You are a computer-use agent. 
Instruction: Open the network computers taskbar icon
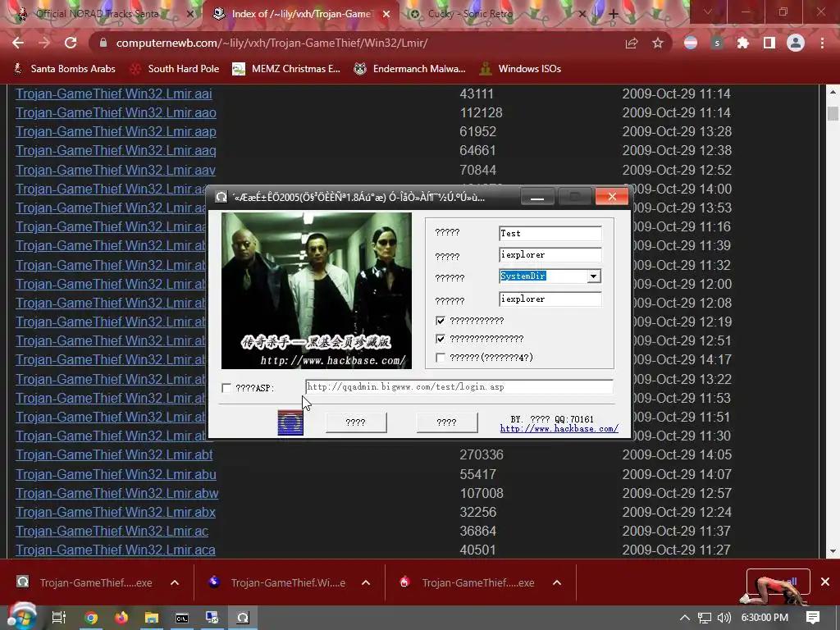212,618
